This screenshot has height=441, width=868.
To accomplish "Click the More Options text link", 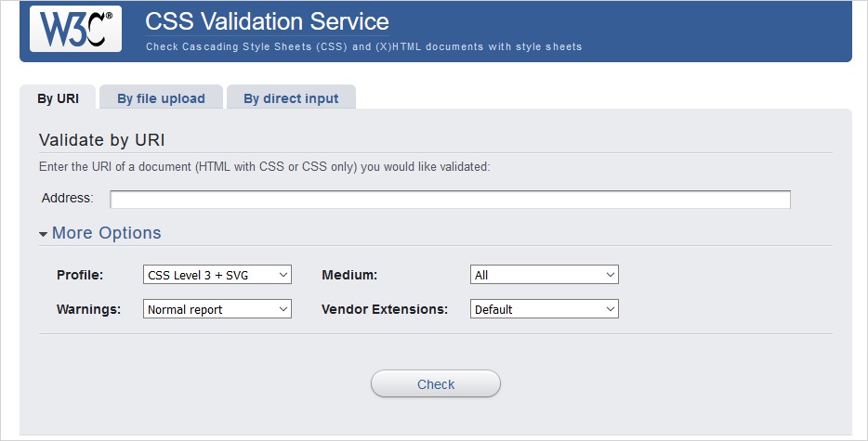I will 106,233.
